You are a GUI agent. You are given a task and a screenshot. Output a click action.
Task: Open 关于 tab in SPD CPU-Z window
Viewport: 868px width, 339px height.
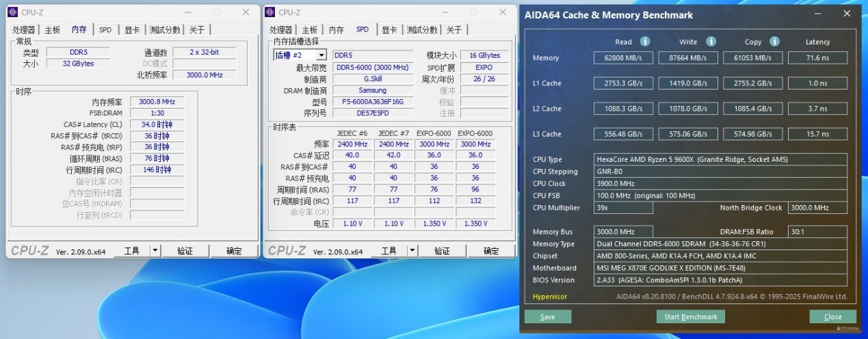[454, 30]
